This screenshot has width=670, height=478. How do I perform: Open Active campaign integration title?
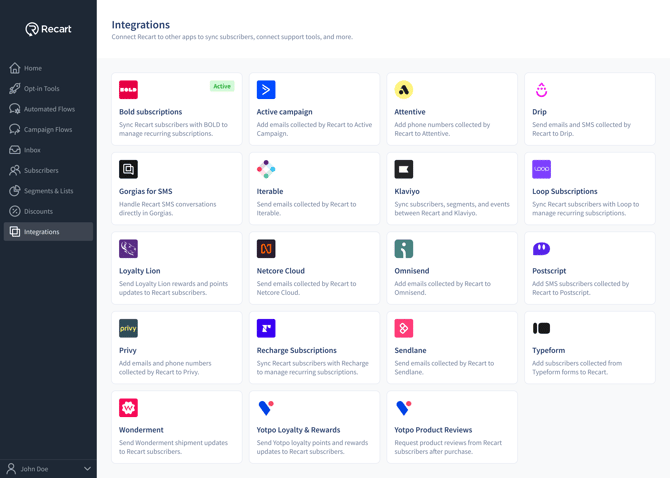285,112
